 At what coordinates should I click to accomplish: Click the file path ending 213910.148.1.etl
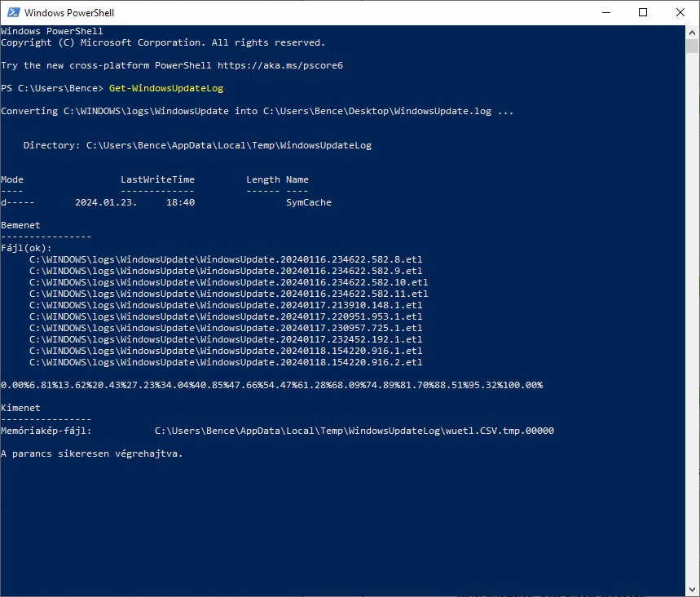(x=226, y=305)
